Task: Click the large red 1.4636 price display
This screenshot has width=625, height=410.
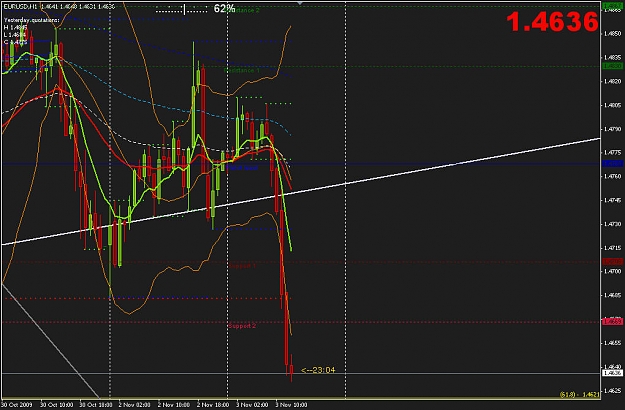Action: 552,22
